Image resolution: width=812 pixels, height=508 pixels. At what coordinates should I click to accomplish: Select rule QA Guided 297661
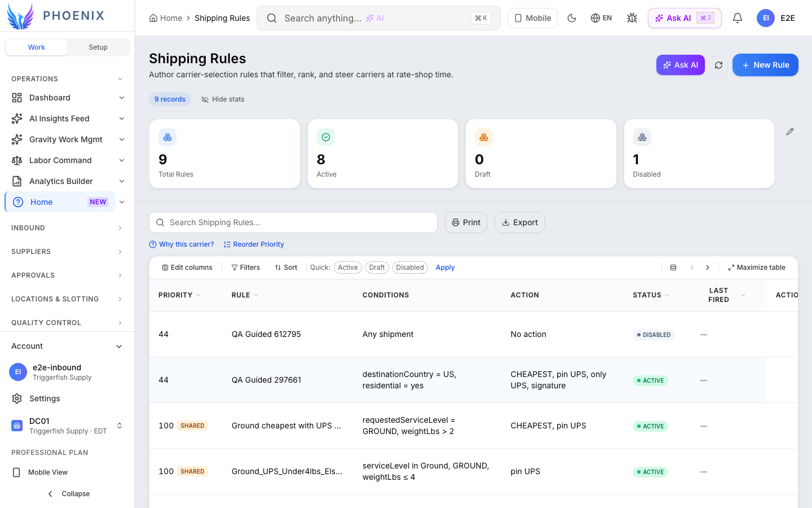point(266,380)
